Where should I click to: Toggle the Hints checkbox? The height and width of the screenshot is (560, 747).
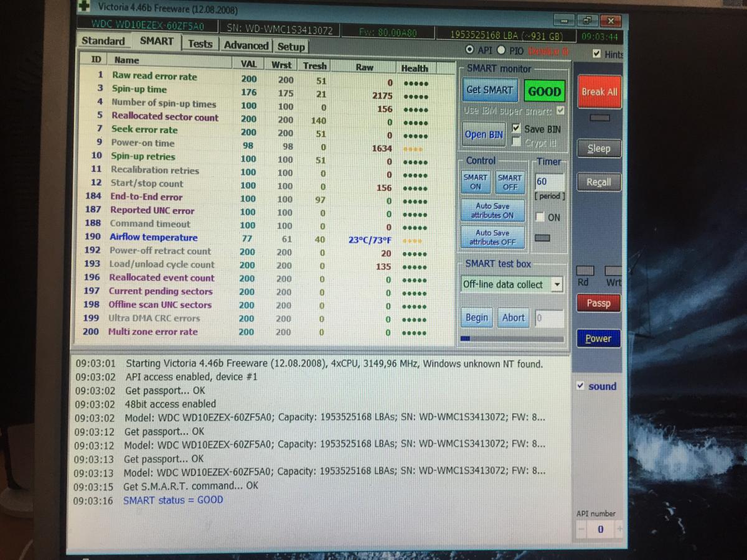tap(598, 54)
